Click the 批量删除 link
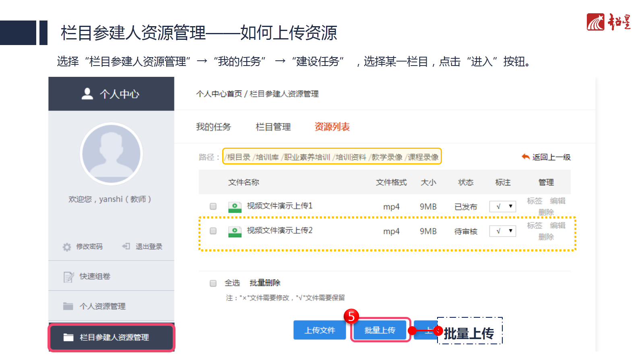644x362 pixels. coord(265,283)
